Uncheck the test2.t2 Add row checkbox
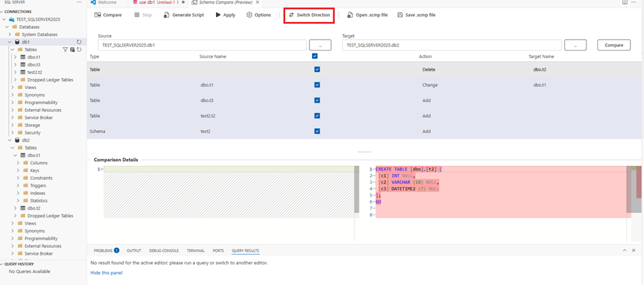 pyautogui.click(x=317, y=116)
